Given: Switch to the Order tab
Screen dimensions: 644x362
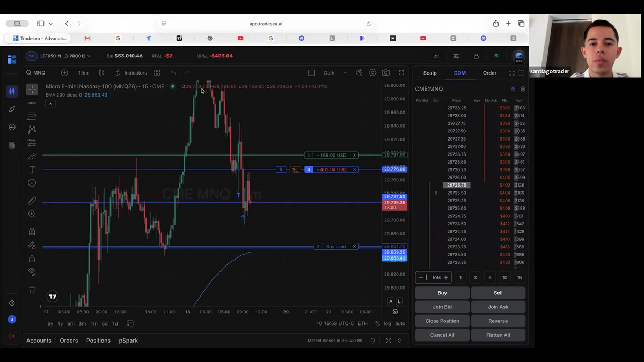Looking at the screenshot, I should tap(489, 73).
